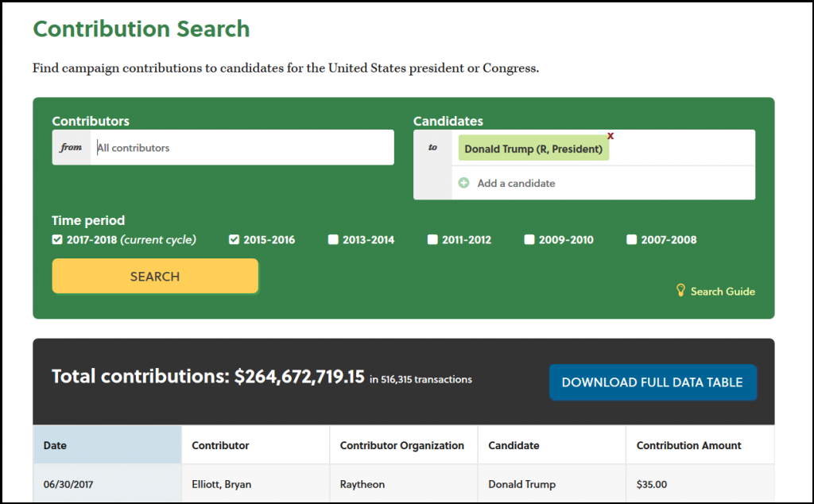The height and width of the screenshot is (504, 814).
Task: Sort table by Date column header
Action: [107, 445]
